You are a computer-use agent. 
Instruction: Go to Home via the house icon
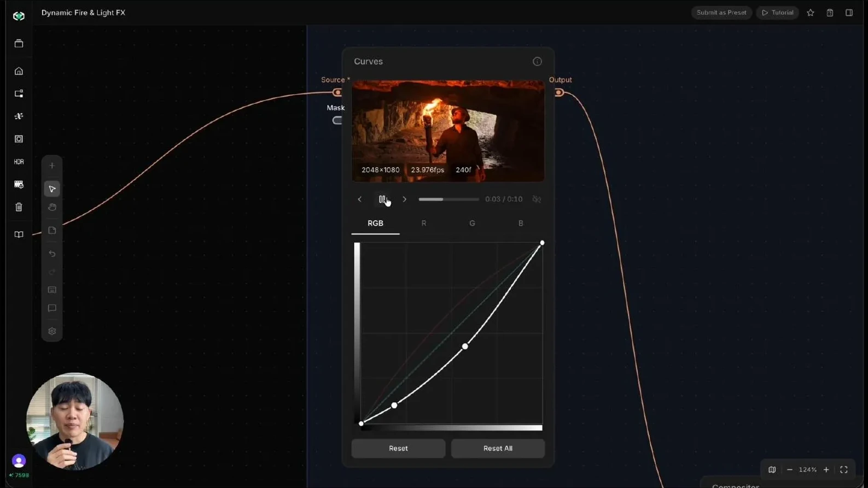coord(19,71)
